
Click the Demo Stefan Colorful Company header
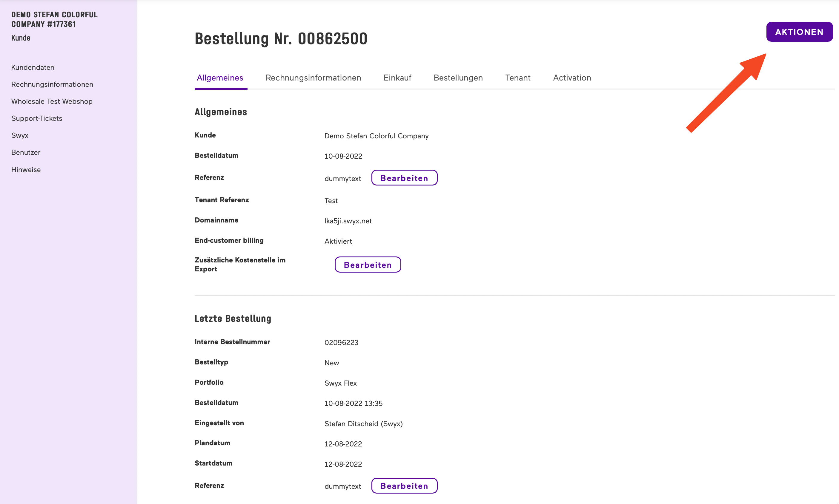coord(54,19)
